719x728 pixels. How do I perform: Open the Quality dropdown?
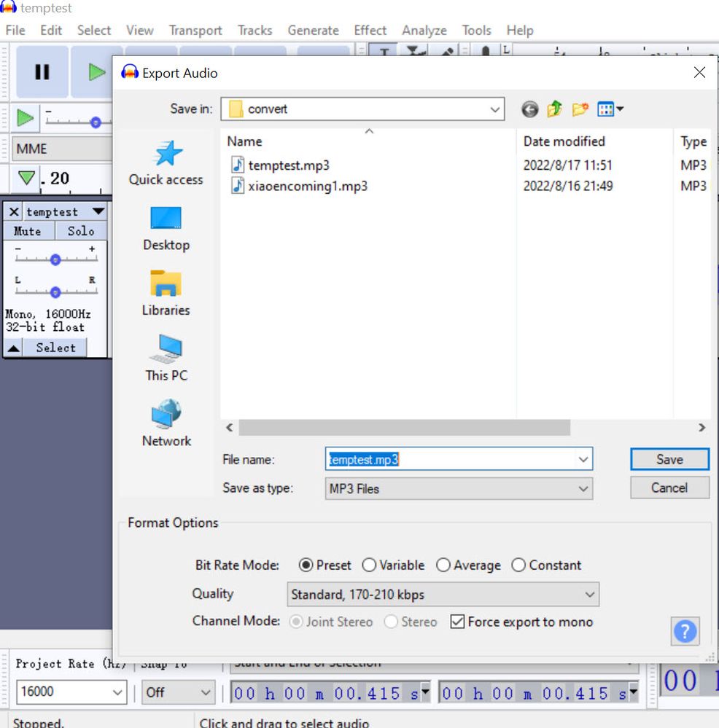443,595
